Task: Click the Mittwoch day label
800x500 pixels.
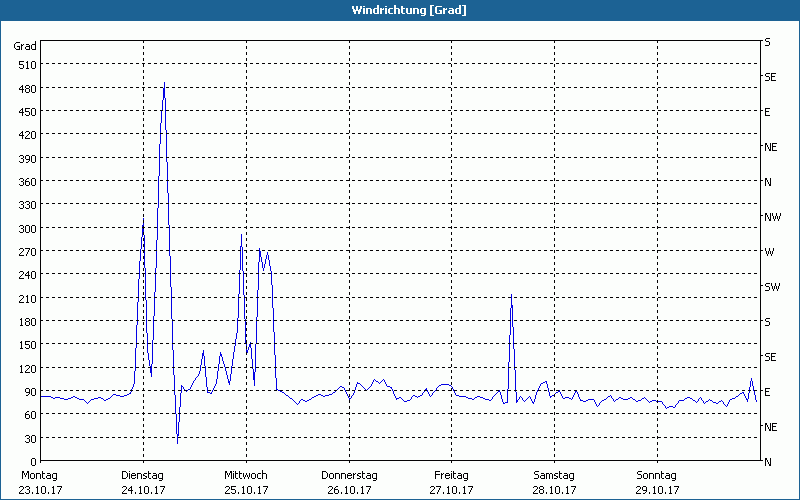Action: point(245,475)
